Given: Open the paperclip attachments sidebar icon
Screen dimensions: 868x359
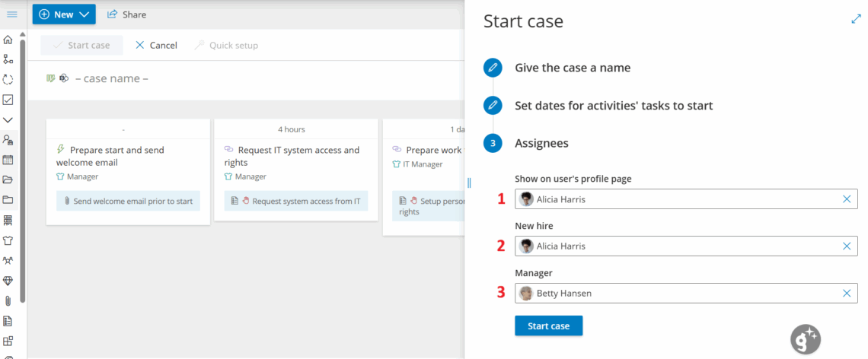Looking at the screenshot, I should 8,300.
